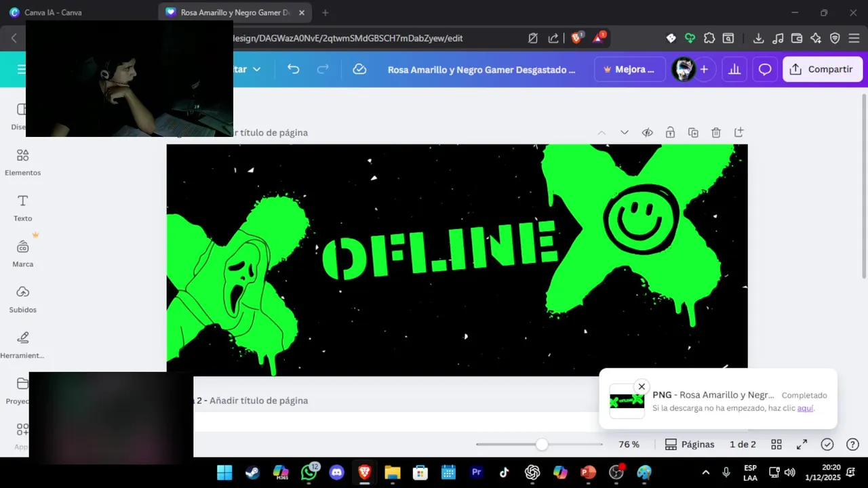Click the Brave Shields lion icon

point(576,38)
